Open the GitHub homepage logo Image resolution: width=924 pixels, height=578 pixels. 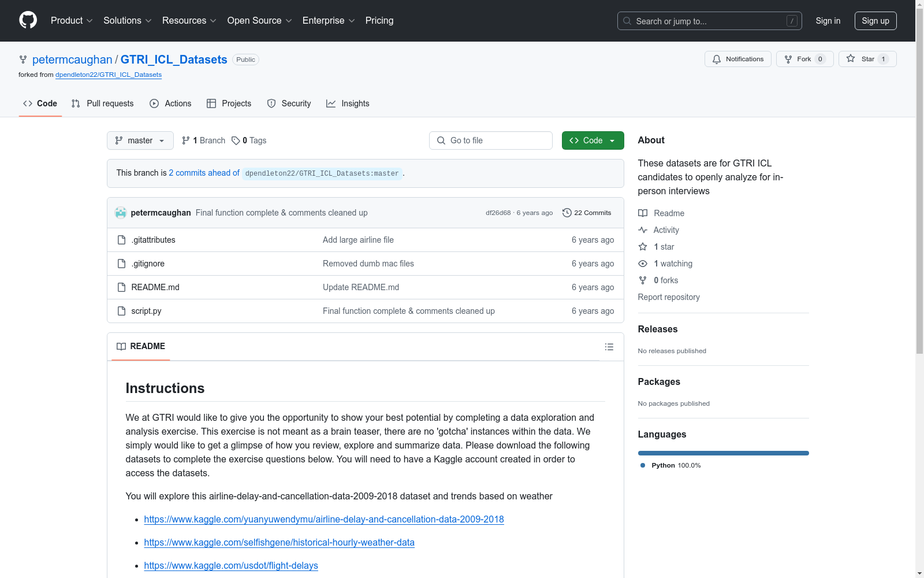click(x=28, y=20)
